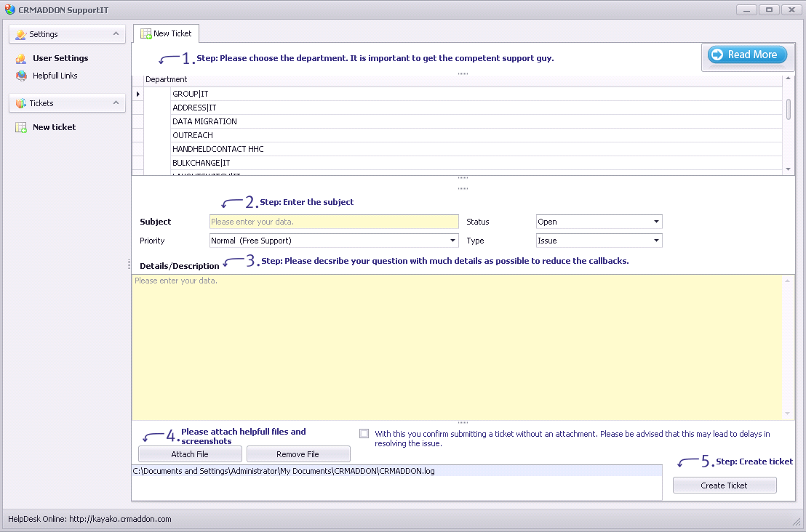This screenshot has width=806, height=532.
Task: Open the Status dropdown
Action: point(656,222)
